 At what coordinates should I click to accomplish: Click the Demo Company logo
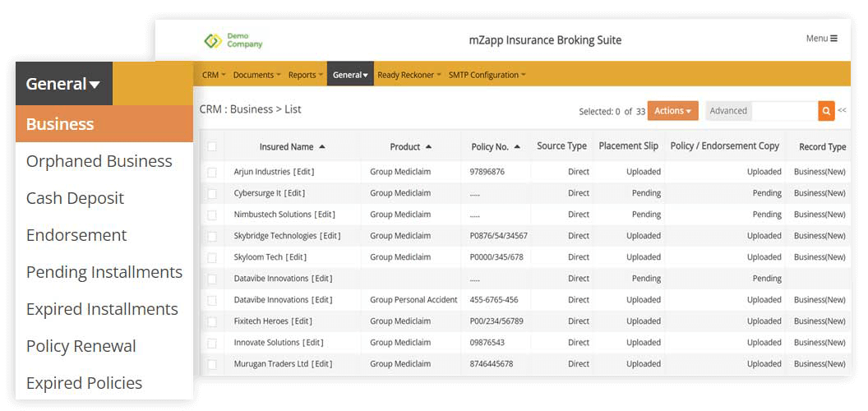pos(233,40)
